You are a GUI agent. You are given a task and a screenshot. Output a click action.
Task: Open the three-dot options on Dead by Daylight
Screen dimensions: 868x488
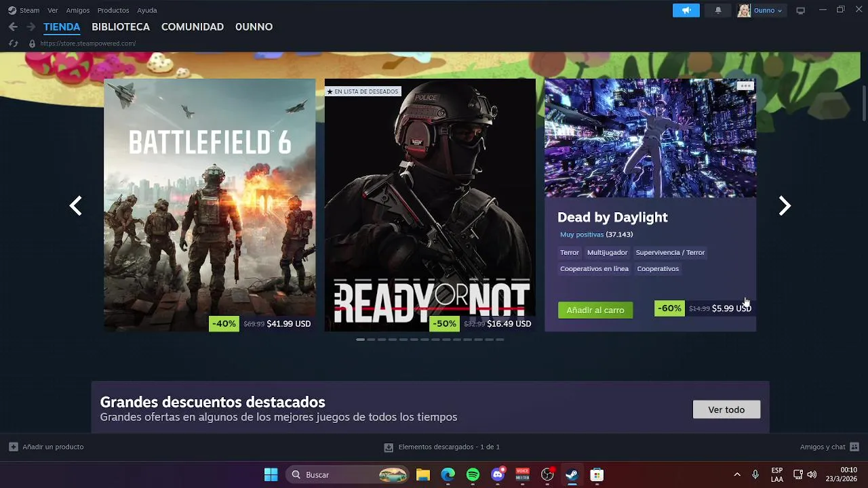tap(745, 86)
